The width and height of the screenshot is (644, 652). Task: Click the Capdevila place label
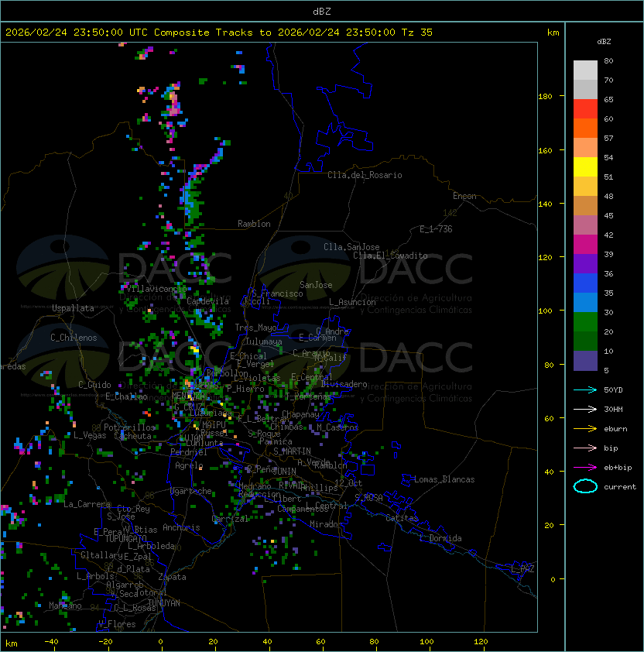pyautogui.click(x=208, y=301)
